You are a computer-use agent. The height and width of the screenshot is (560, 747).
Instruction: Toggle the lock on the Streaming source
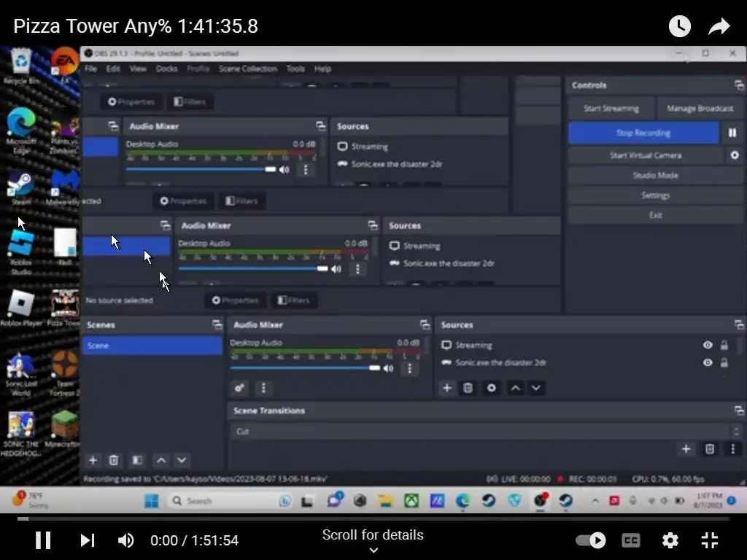click(x=724, y=345)
